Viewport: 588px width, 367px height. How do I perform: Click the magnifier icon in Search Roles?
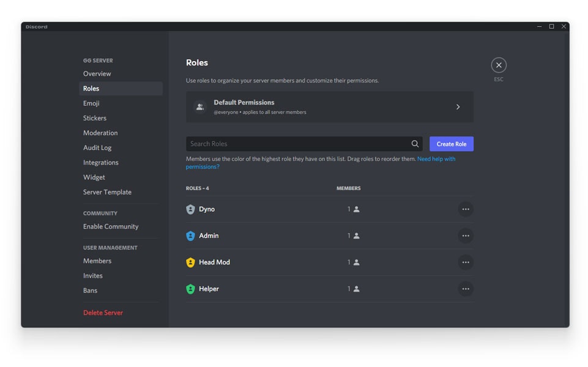pos(415,144)
